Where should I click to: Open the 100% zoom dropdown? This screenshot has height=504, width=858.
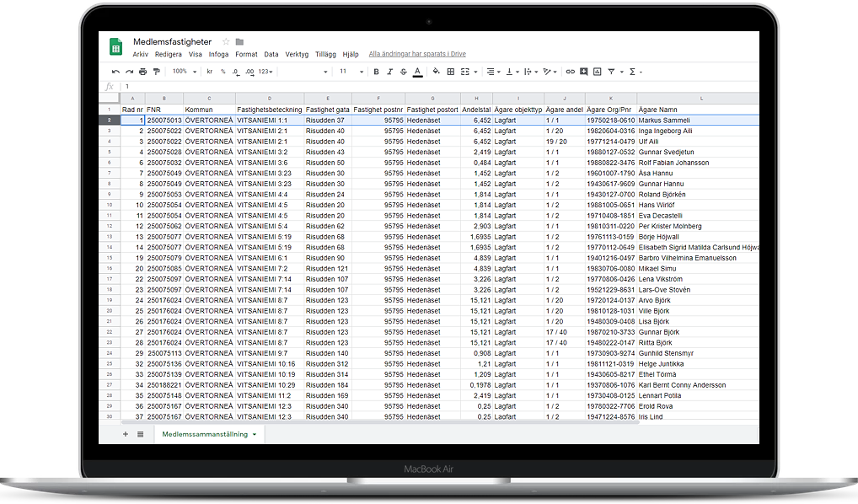[x=183, y=72]
